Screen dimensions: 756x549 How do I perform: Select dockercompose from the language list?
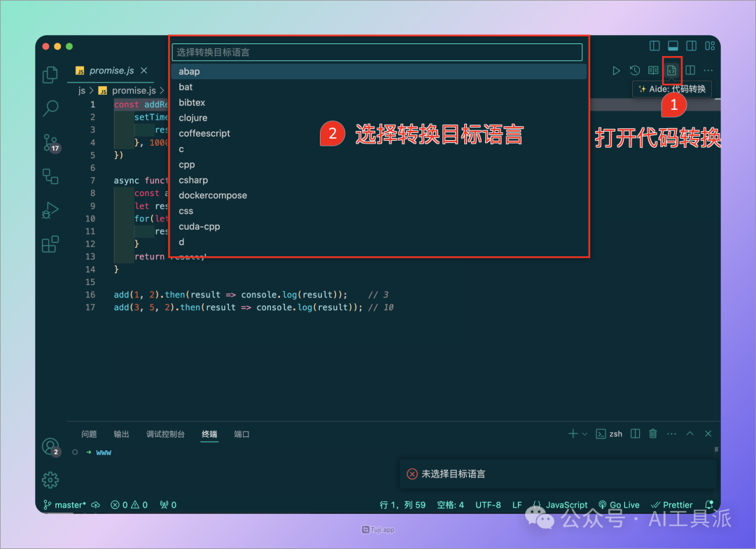pyautogui.click(x=379, y=195)
